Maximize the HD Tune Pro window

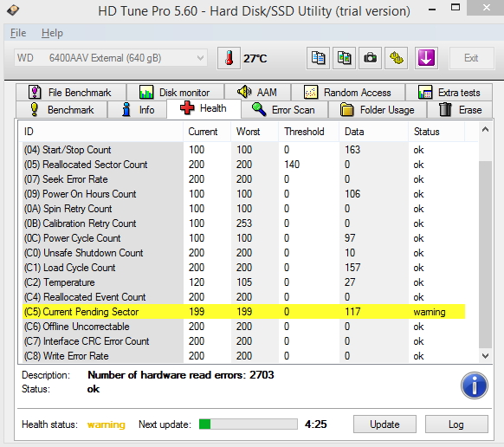(456, 8)
